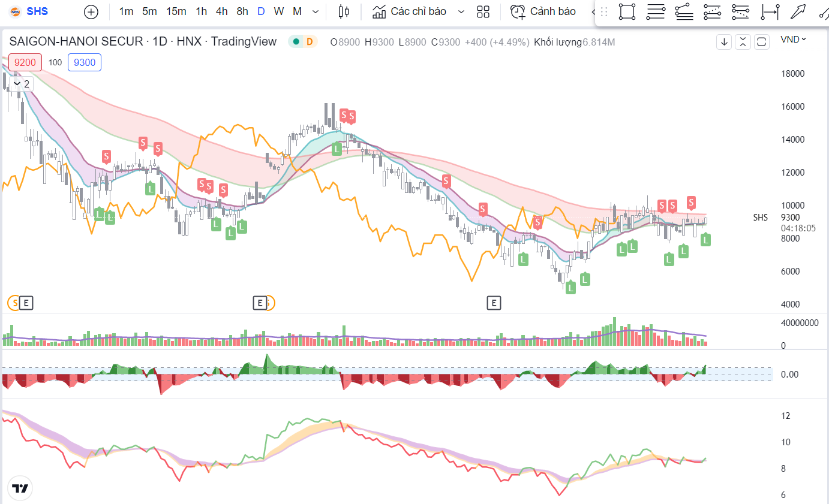Click the 40000000 volume axis label
This screenshot has width=829, height=504.
coord(800,322)
